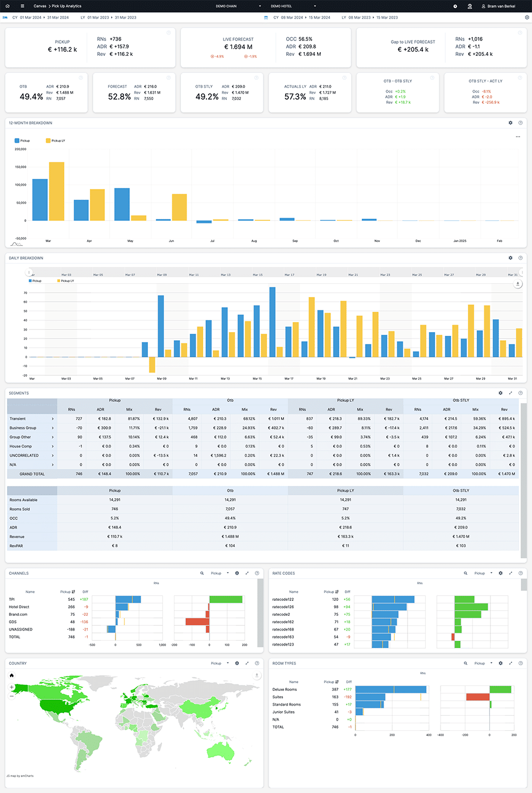The image size is (532, 793).
Task: Open the 12-month chart three-dots menu
Action: (518, 137)
